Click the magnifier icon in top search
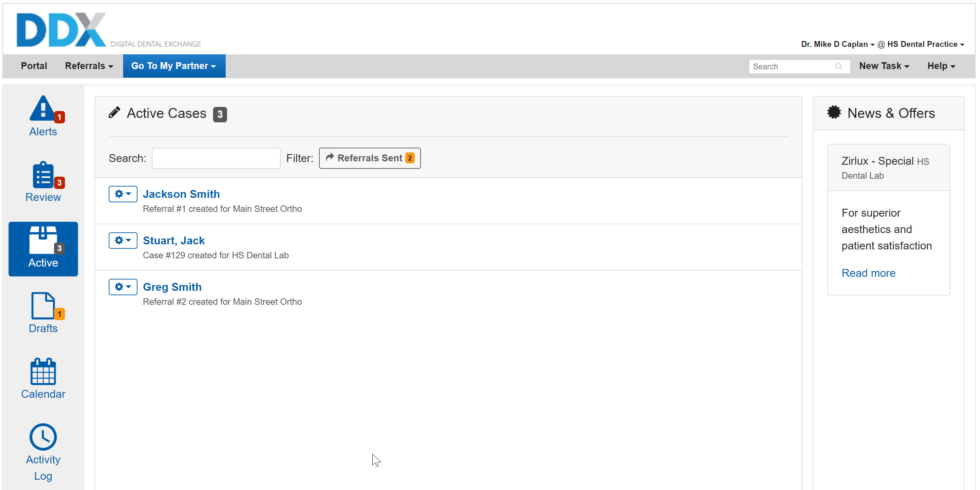The width and height of the screenshot is (980, 490). 838,67
